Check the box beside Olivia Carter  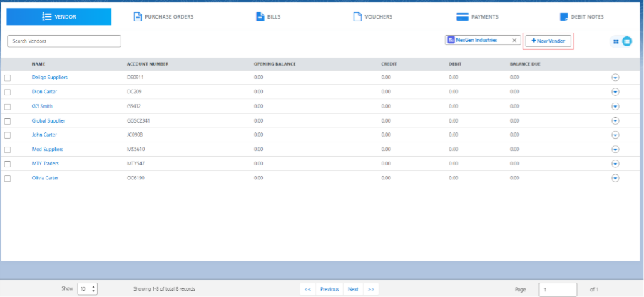coord(8,178)
